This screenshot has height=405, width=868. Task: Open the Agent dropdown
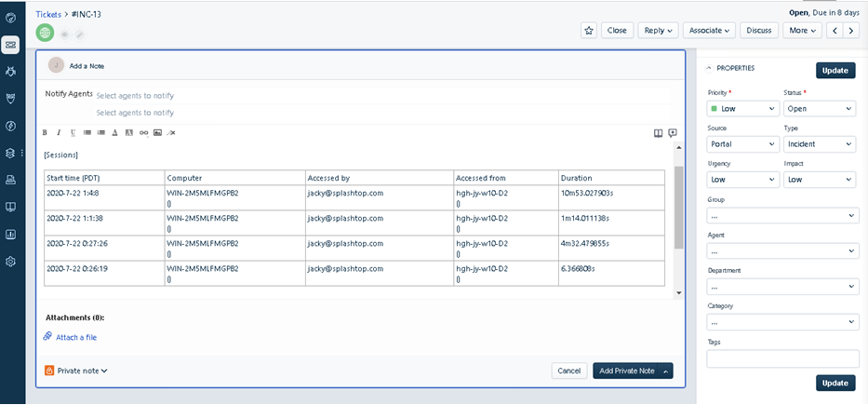click(782, 251)
